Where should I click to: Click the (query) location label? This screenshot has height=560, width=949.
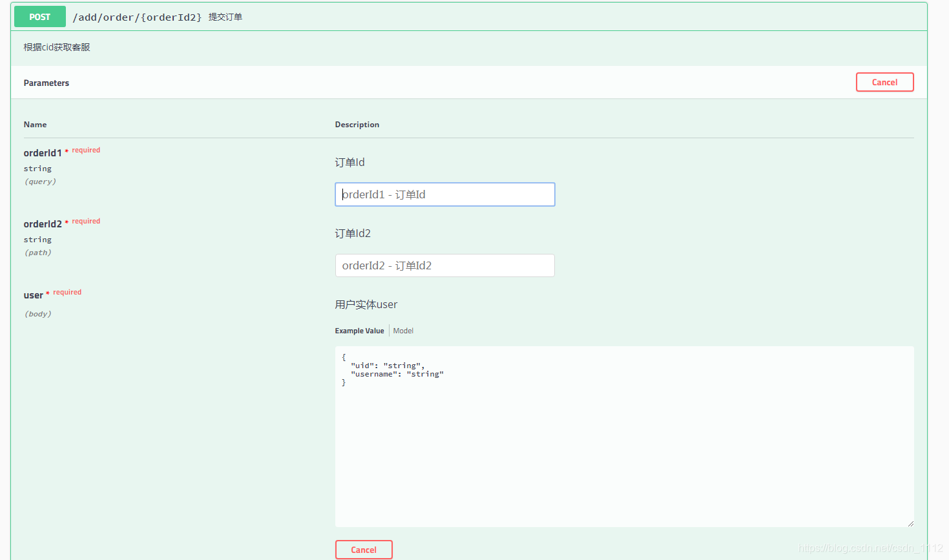(x=40, y=181)
